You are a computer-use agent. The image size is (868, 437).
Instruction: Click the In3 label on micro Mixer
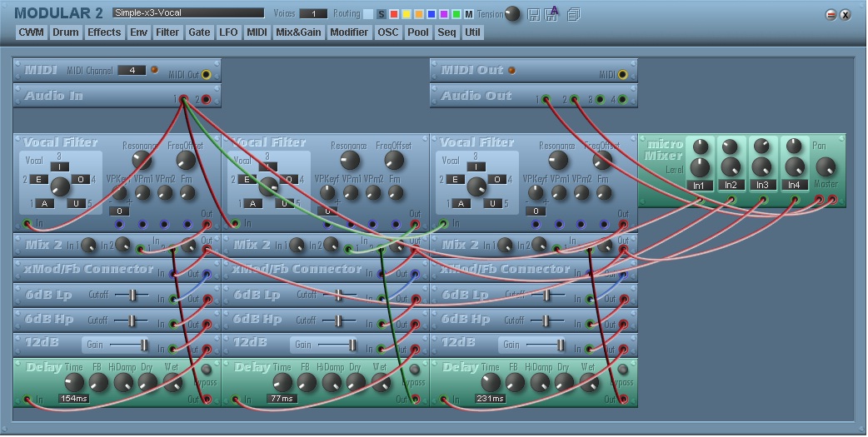click(x=762, y=186)
